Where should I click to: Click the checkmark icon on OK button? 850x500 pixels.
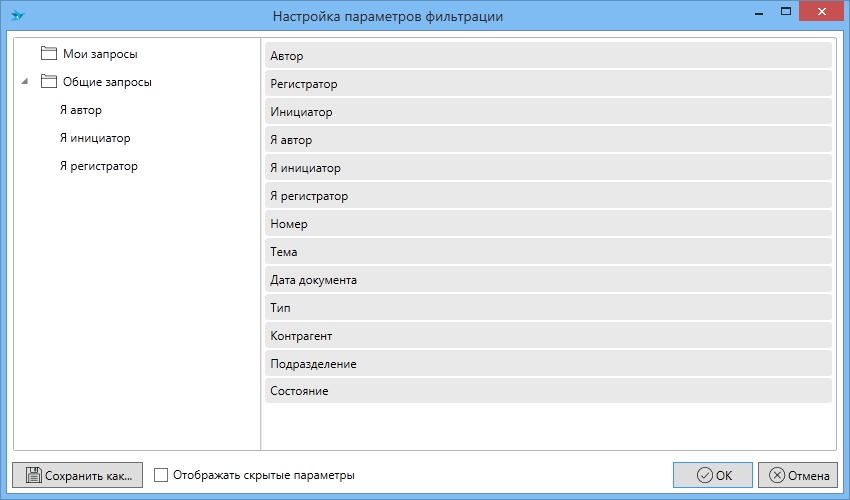(704, 476)
